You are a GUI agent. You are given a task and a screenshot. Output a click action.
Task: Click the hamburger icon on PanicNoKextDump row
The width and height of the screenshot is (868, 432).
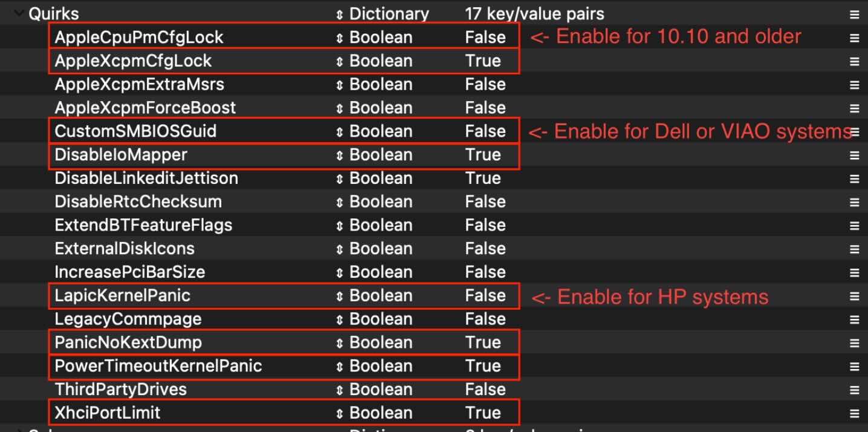coord(854,343)
